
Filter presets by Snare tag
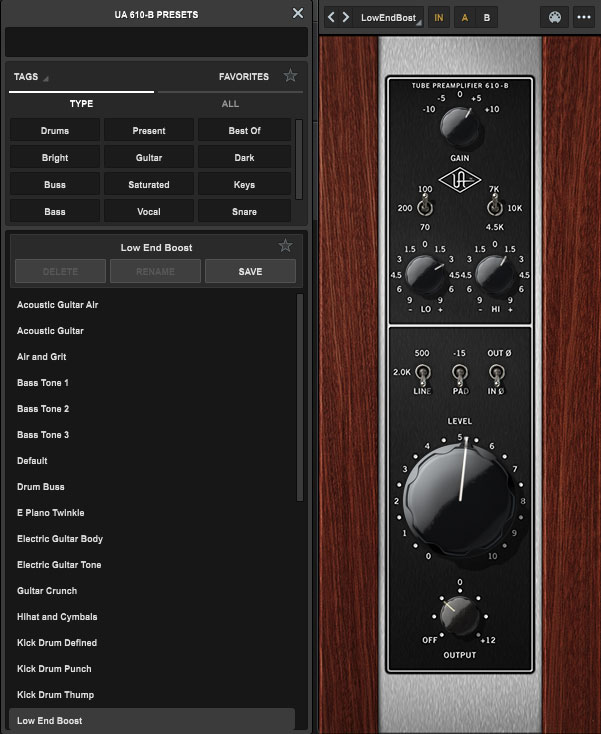click(x=244, y=212)
